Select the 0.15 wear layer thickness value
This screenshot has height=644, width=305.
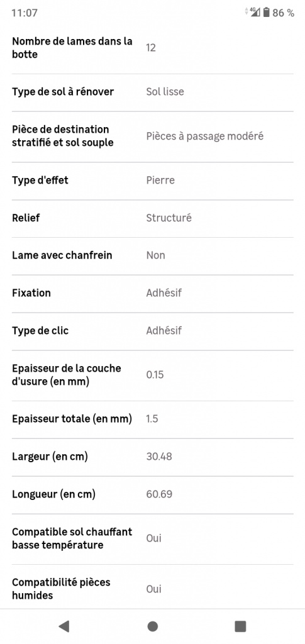pyautogui.click(x=155, y=375)
